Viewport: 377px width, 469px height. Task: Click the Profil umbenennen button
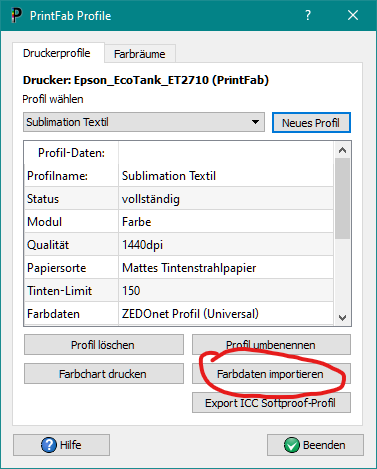click(x=271, y=345)
